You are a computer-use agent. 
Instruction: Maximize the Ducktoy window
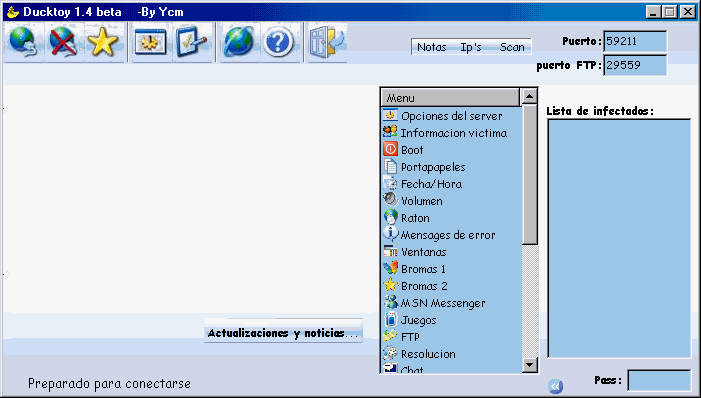click(669, 12)
